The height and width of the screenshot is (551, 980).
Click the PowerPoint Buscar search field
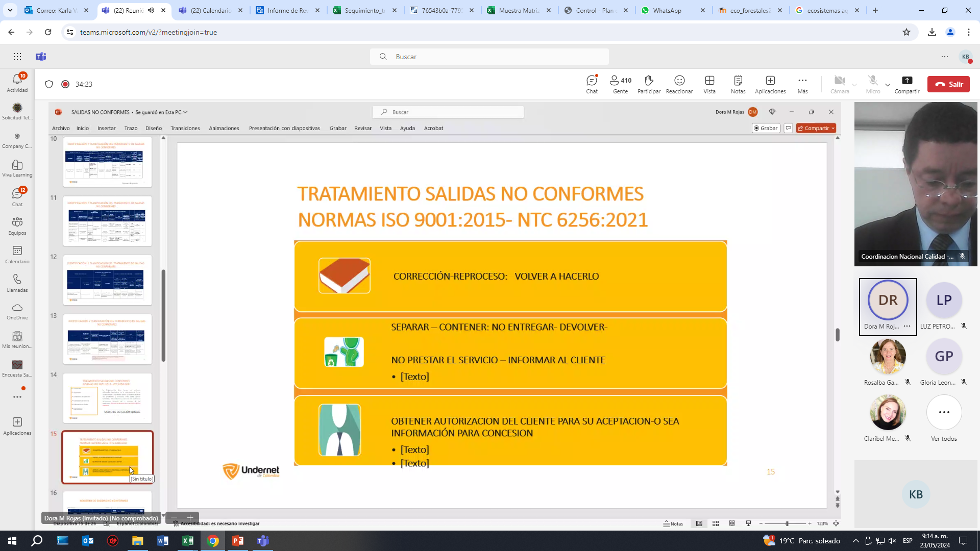click(448, 112)
